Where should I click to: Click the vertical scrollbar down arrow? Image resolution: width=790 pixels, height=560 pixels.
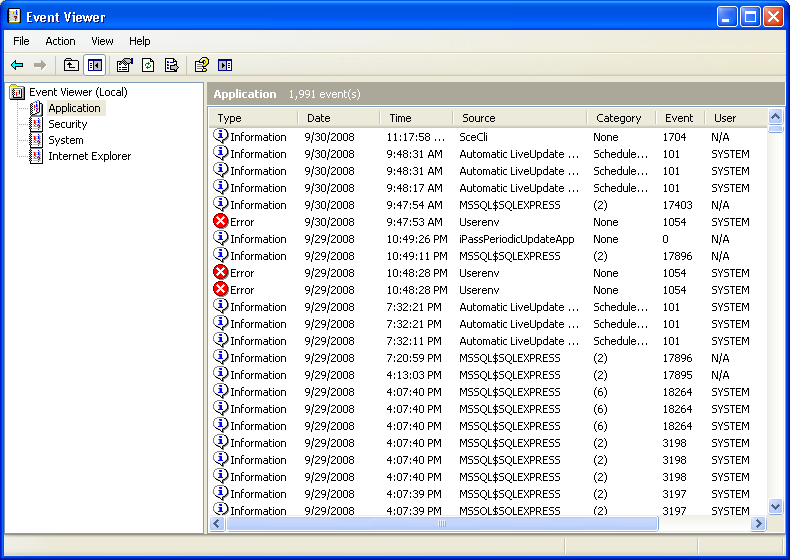tap(775, 507)
